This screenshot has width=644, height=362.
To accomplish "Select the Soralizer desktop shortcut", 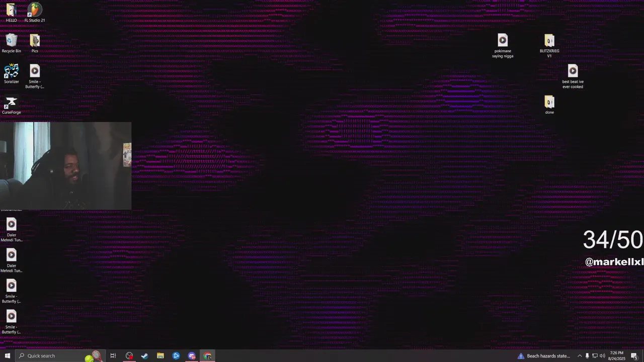I will [11, 74].
